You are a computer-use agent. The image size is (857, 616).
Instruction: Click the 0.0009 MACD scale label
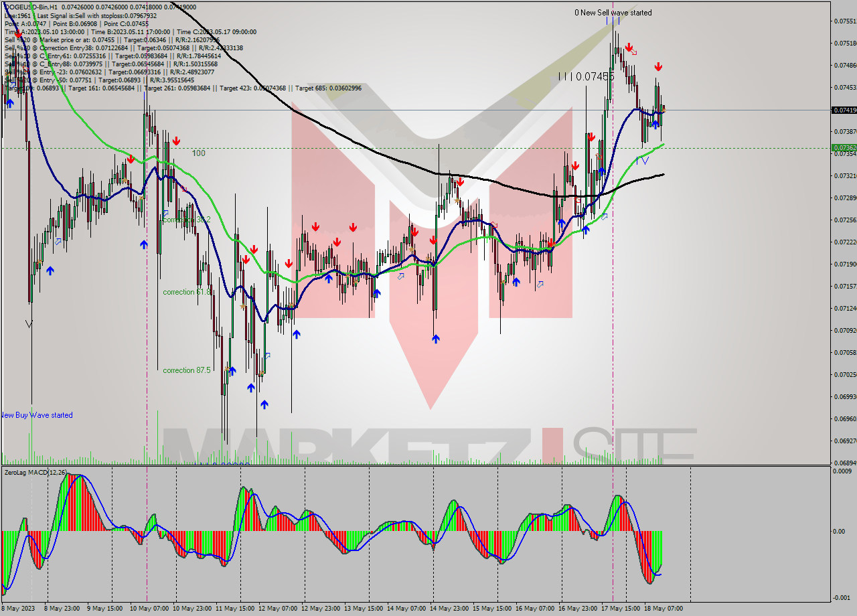point(843,471)
